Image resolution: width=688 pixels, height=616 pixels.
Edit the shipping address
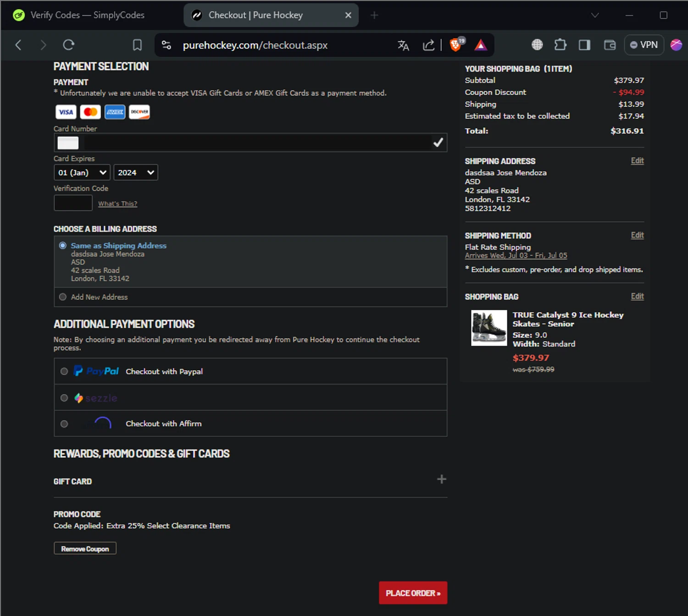(637, 161)
